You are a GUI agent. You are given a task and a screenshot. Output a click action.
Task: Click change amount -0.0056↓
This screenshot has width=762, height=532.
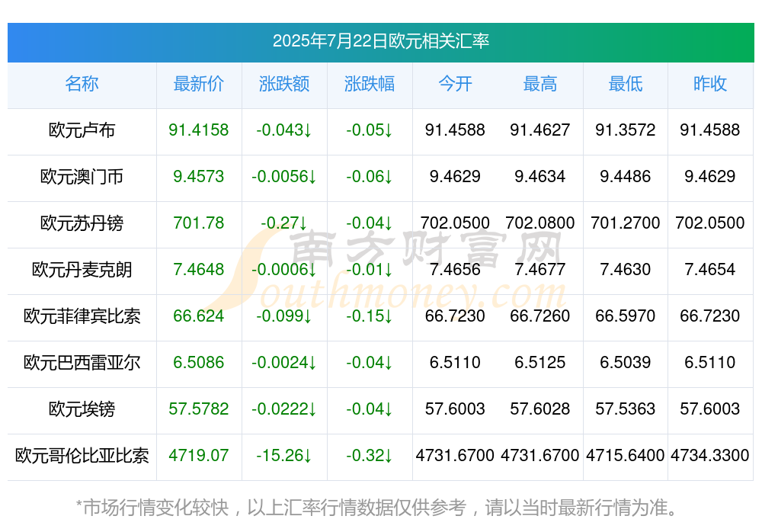[283, 177]
